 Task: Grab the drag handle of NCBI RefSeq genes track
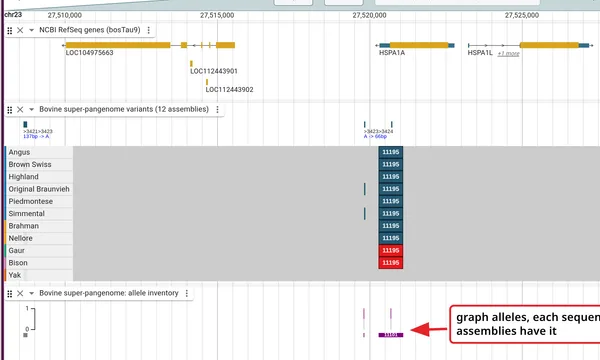(x=10, y=30)
